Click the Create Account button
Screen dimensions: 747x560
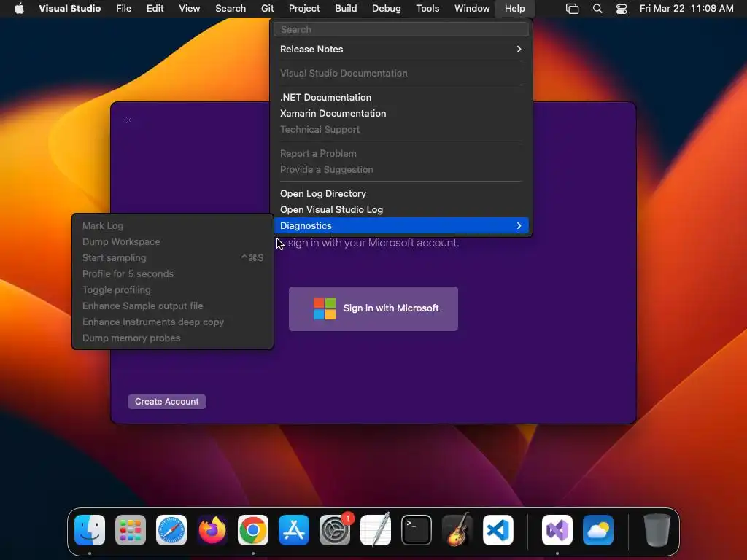pos(167,402)
